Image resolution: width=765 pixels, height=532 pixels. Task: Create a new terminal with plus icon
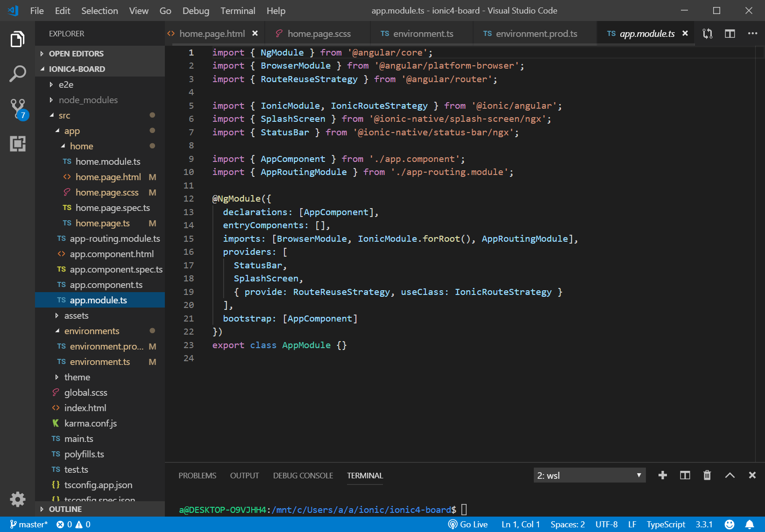tap(662, 475)
